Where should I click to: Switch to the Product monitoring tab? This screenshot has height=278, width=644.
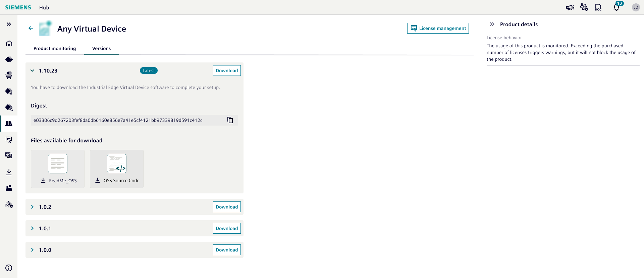55,49
